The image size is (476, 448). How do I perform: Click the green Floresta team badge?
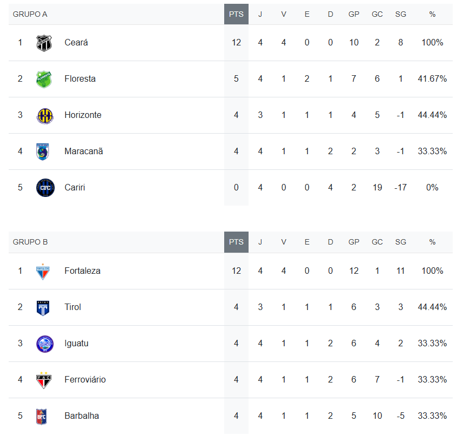pos(44,79)
